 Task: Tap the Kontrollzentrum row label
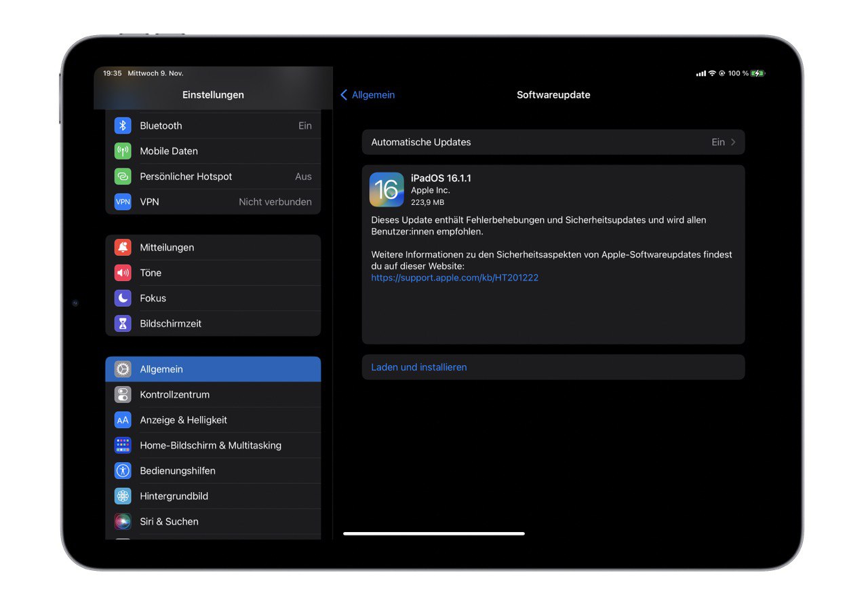174,394
